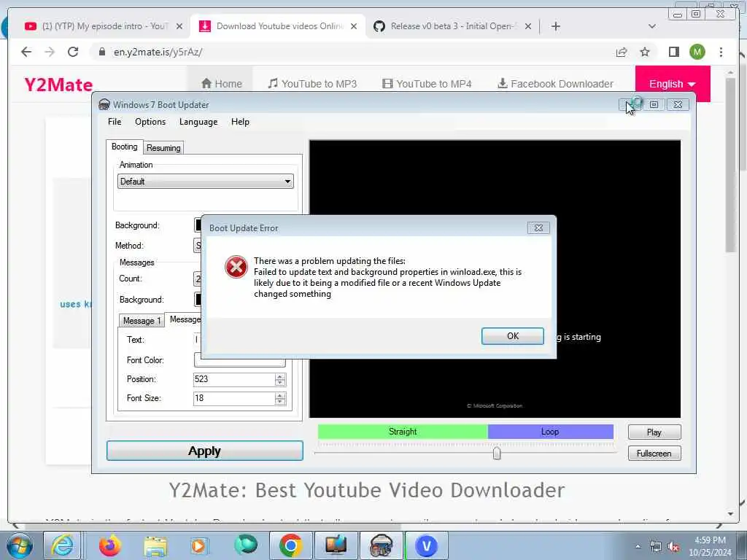Close the GitHub Release v0 beta 3 tab
The height and width of the screenshot is (560, 747).
tap(528, 26)
